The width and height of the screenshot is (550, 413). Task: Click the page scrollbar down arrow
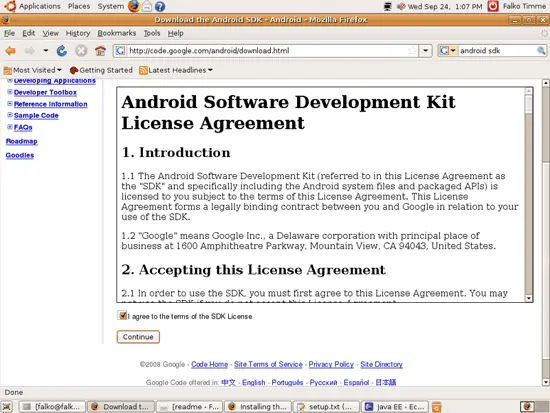click(545, 382)
